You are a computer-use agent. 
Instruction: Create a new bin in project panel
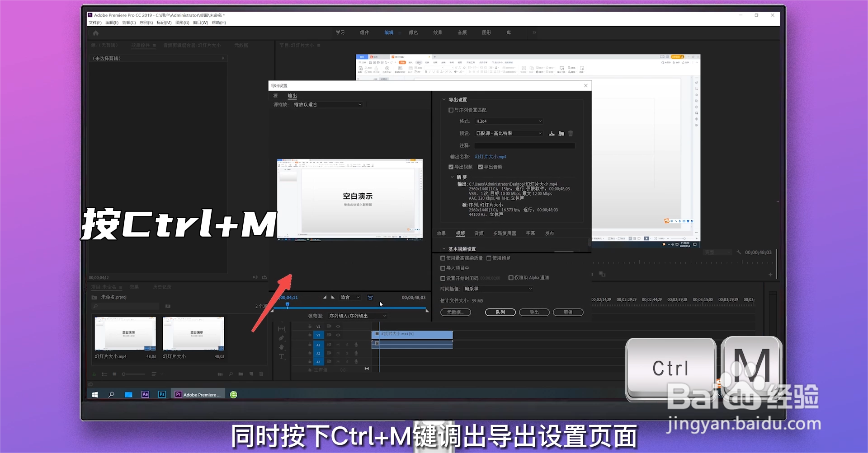pos(241,374)
